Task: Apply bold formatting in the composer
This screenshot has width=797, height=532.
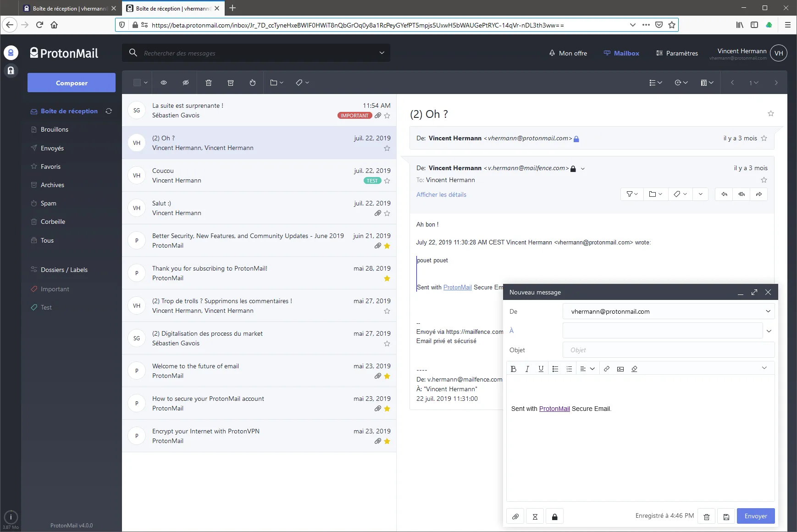Action: coord(514,368)
